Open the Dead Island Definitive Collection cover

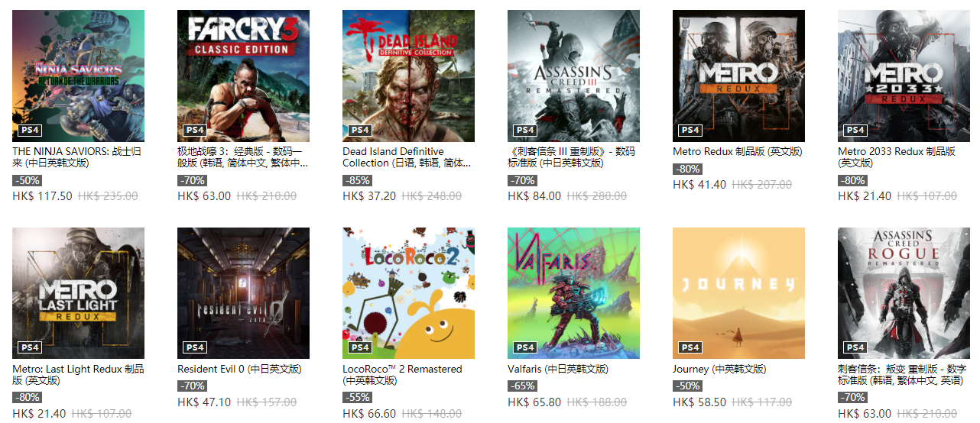[x=408, y=76]
